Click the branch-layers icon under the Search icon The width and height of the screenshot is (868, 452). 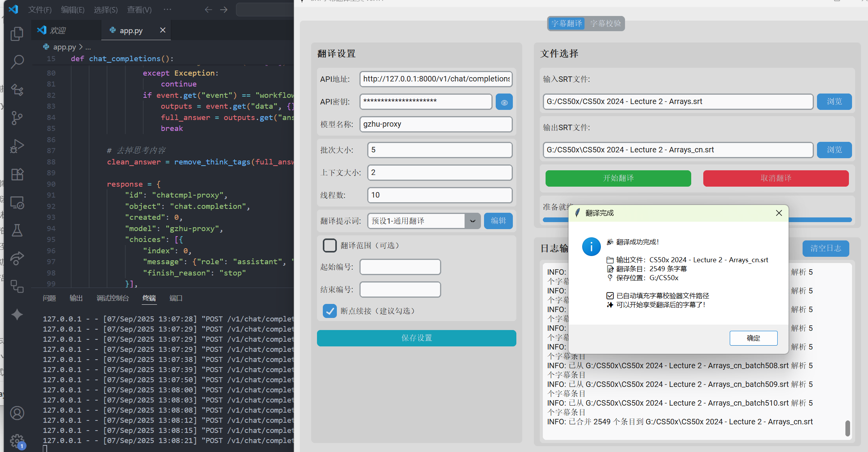[17, 90]
